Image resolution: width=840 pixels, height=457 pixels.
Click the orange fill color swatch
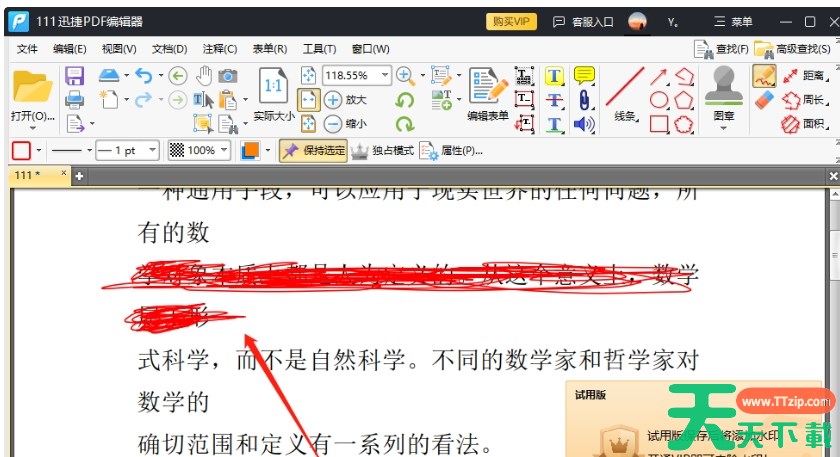click(250, 151)
